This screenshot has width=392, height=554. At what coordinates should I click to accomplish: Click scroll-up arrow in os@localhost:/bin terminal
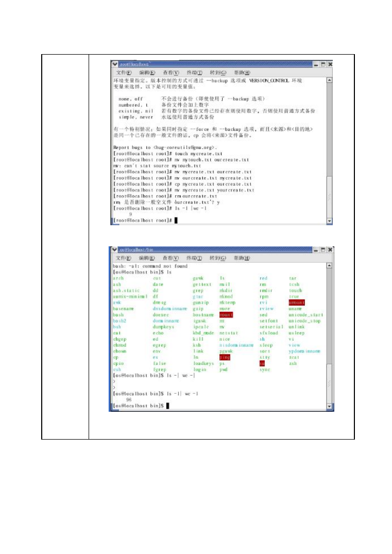[x=329, y=265]
